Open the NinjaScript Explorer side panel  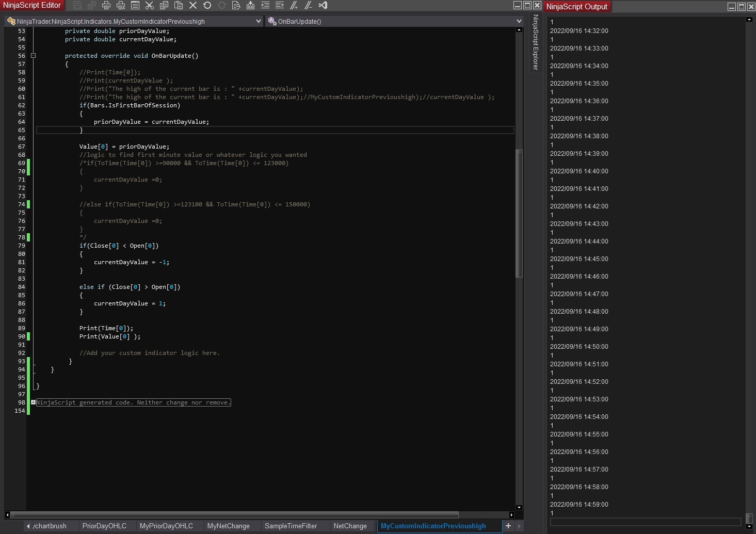pos(536,42)
